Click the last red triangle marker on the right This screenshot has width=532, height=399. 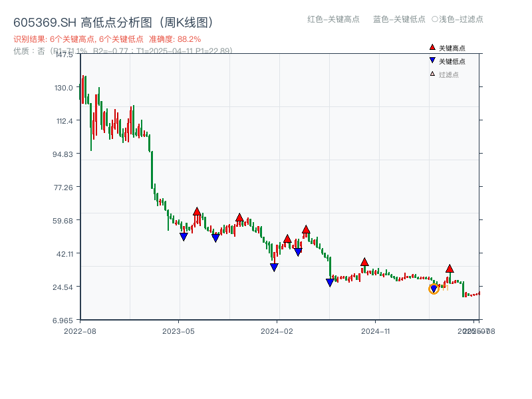coord(450,269)
